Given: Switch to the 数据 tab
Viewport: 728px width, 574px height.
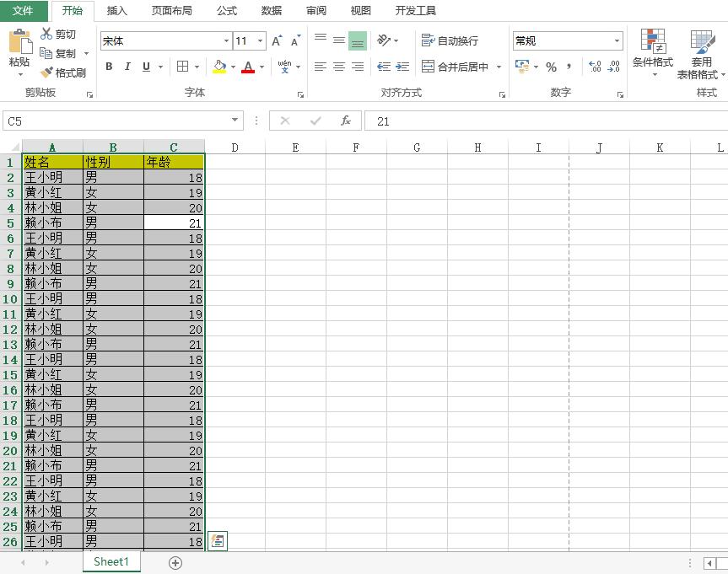Looking at the screenshot, I should tap(271, 11).
